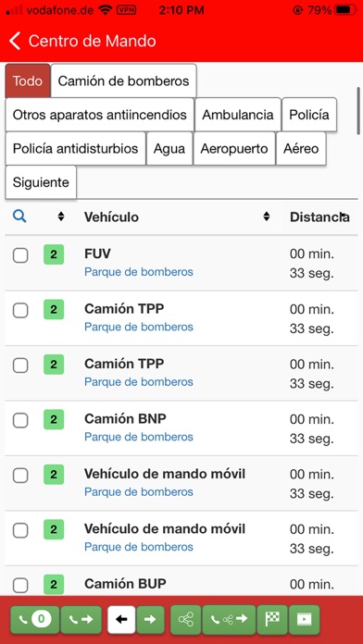Tap the checkered flag button
The height and width of the screenshot is (644, 363).
pos(272,619)
